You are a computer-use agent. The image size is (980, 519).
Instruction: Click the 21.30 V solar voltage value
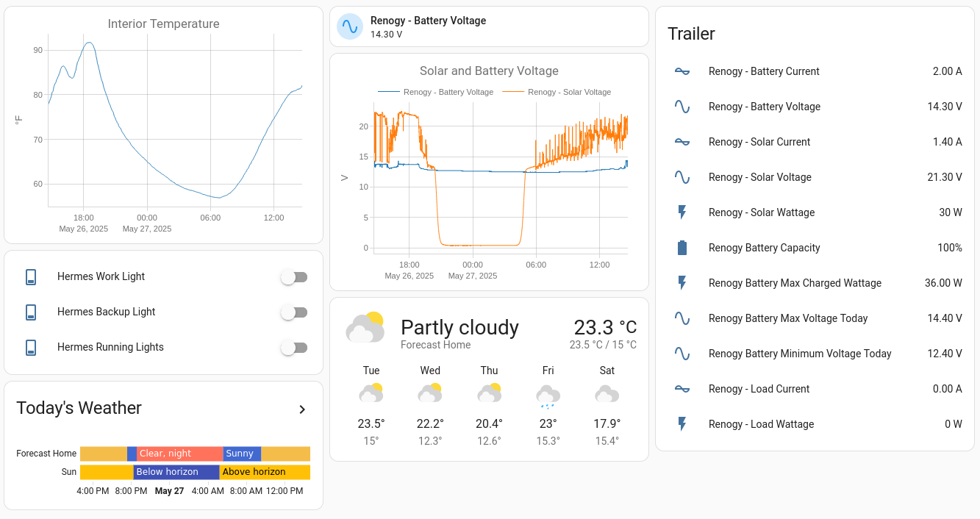pyautogui.click(x=945, y=177)
